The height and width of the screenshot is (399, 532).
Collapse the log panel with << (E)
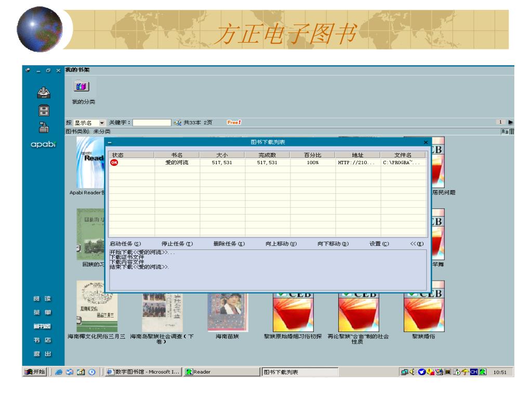417,244
